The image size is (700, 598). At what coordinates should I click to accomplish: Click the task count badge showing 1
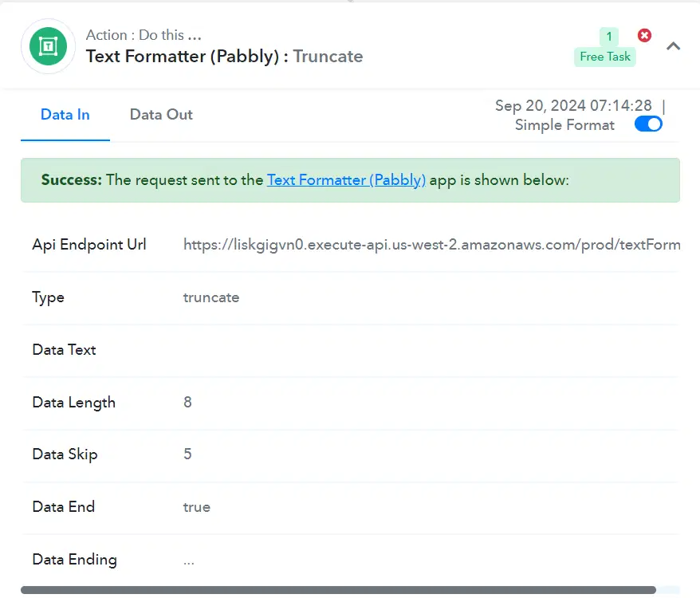click(609, 37)
